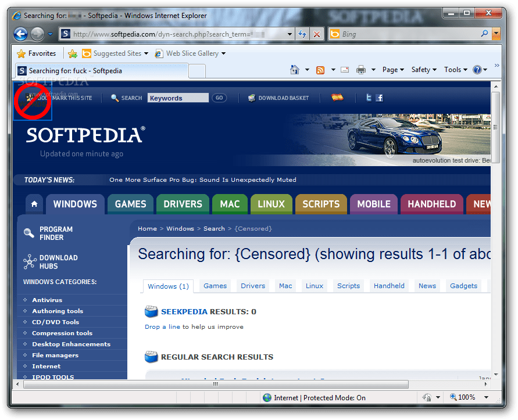Select the DRIVERS category tab
Screen dimensions: 518x420
(x=183, y=204)
